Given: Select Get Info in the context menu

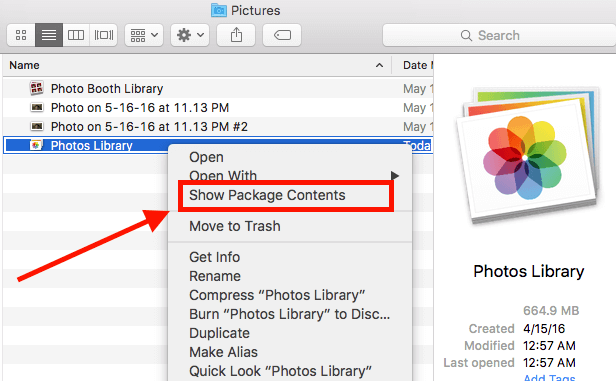Looking at the screenshot, I should (x=214, y=257).
